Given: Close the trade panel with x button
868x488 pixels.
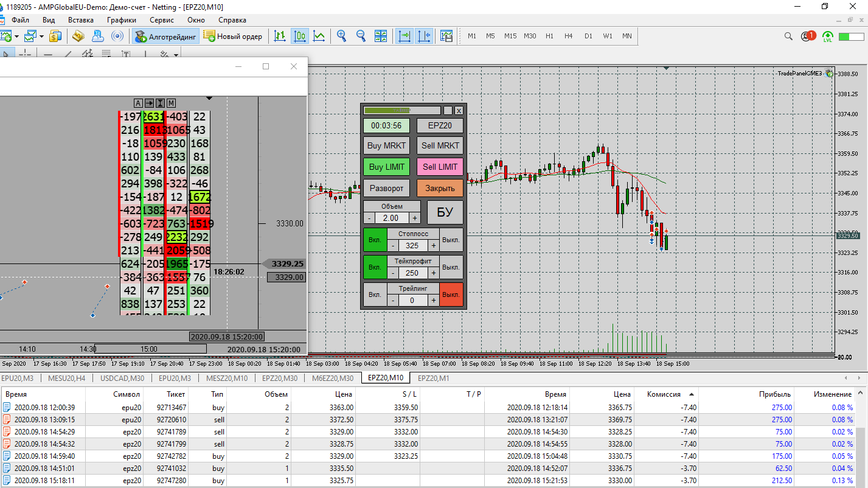Looking at the screenshot, I should click(459, 111).
